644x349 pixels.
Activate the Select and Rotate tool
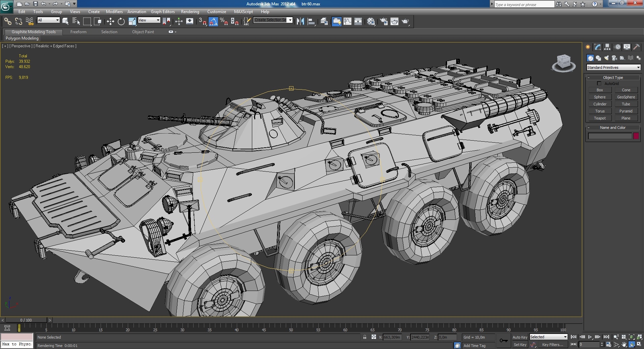point(121,21)
